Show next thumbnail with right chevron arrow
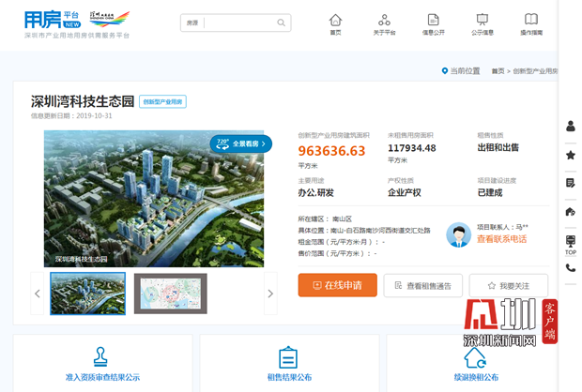Screen dimensions: 582x392 (x=270, y=294)
